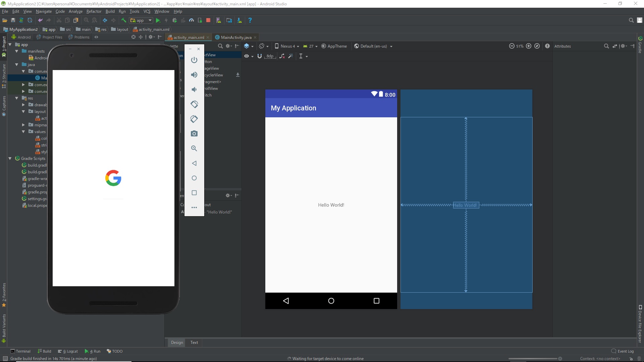Open emulator extended controls via three dots
Viewport: 644px width, 362px height.
[x=194, y=207]
